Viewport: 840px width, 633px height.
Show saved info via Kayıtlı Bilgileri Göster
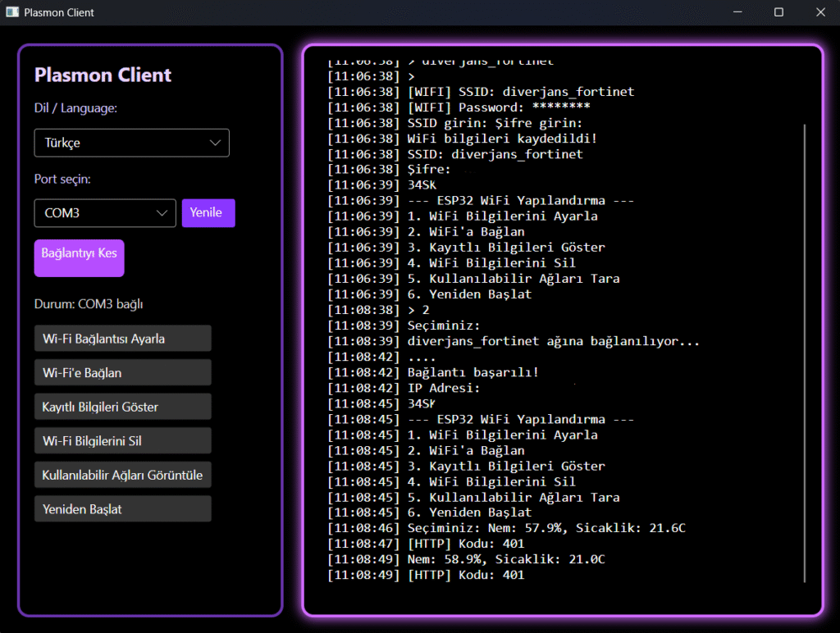point(123,407)
